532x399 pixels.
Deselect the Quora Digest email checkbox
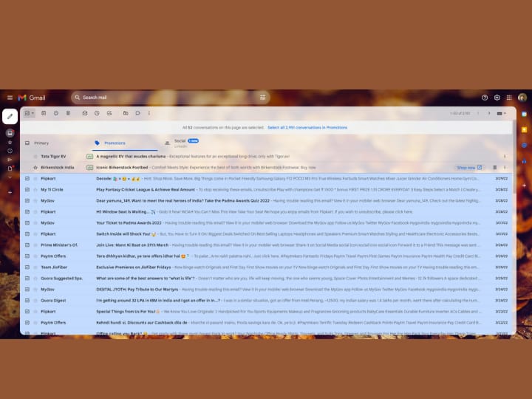(27, 300)
